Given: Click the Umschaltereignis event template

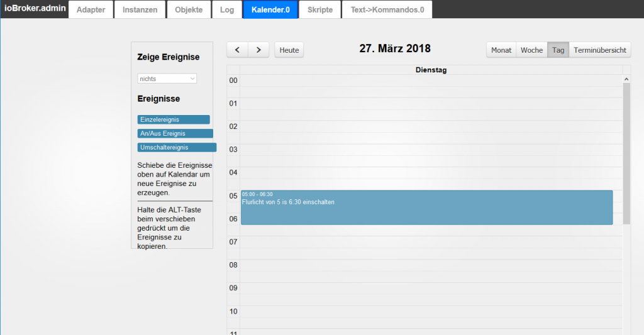Looking at the screenshot, I should [177, 147].
